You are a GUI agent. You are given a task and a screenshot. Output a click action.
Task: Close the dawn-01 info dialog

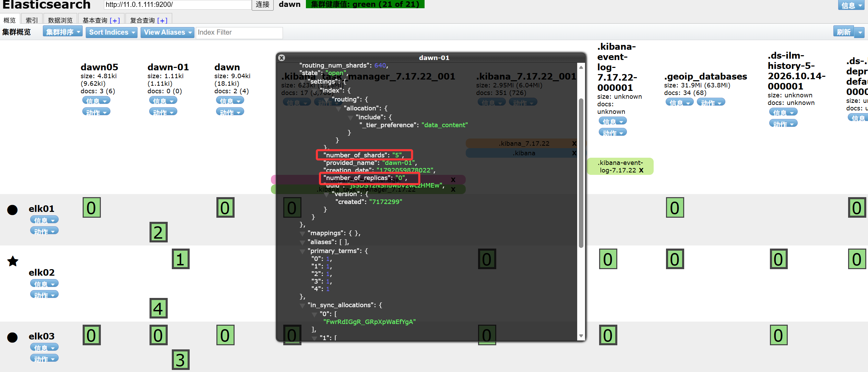click(282, 58)
